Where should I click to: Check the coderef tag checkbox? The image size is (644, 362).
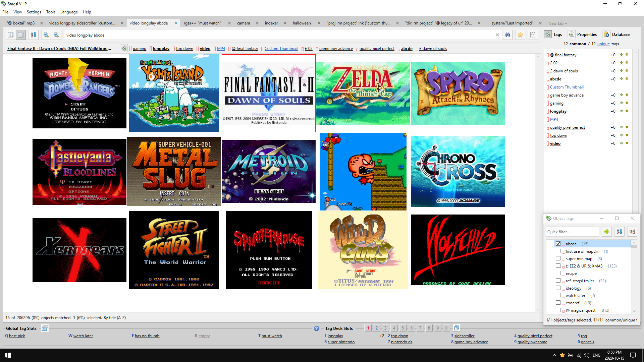pos(558,303)
